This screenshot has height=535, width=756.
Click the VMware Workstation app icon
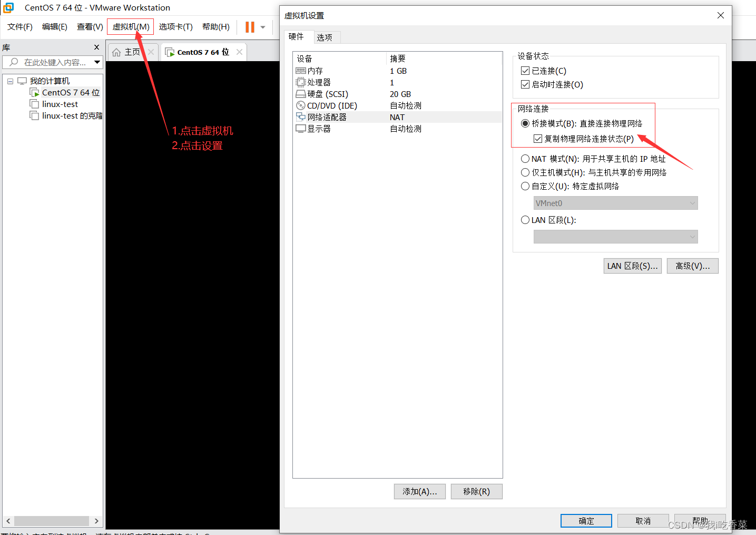[x=8, y=7]
